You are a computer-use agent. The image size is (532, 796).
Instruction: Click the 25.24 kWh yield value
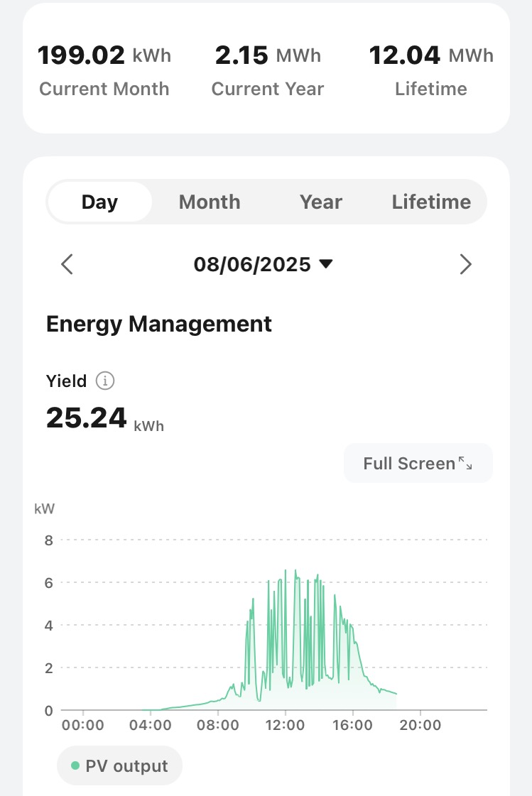104,418
